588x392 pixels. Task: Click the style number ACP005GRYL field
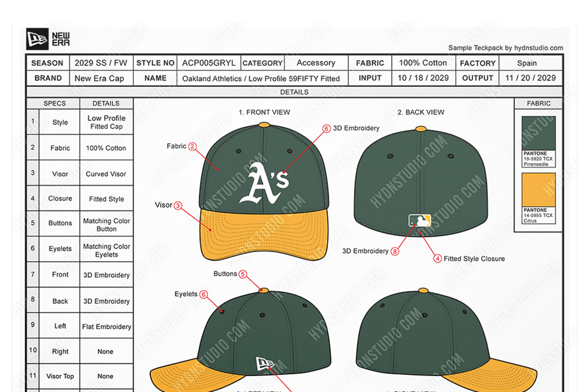tap(209, 63)
